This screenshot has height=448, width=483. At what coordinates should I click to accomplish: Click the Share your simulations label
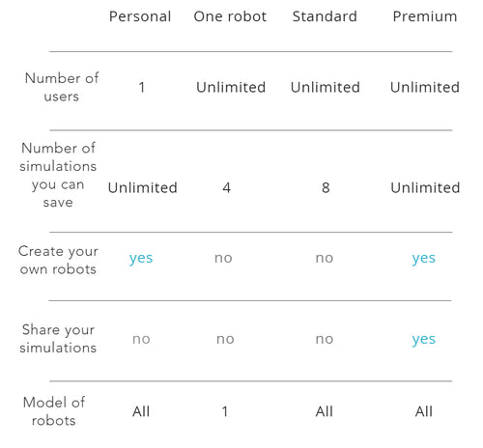[58, 339]
